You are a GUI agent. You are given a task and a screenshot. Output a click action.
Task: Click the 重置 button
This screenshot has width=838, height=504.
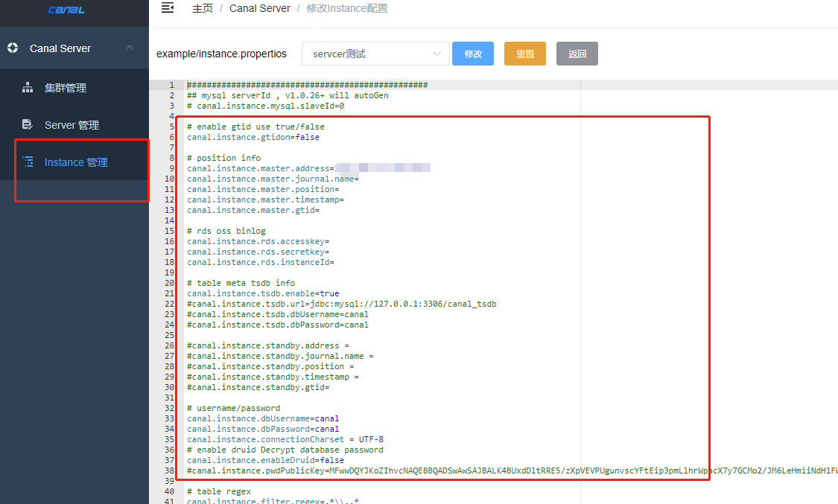click(525, 54)
